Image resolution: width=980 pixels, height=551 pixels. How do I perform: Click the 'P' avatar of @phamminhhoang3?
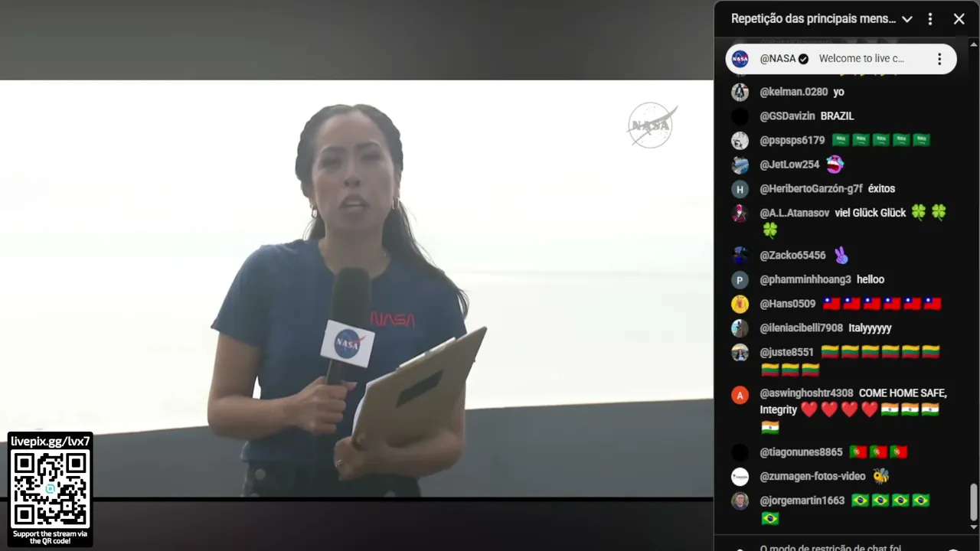[740, 280]
